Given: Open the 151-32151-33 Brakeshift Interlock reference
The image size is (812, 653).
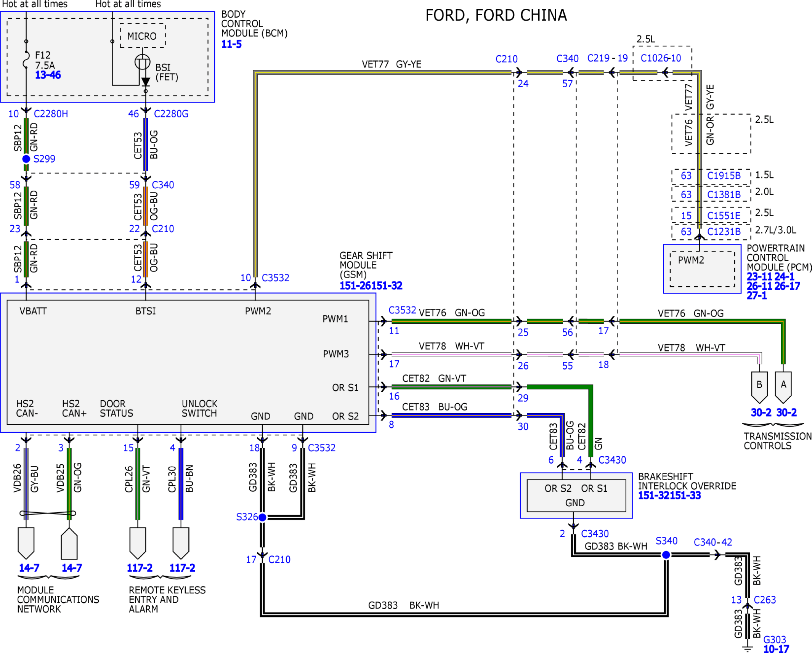Looking at the screenshot, I should click(669, 496).
